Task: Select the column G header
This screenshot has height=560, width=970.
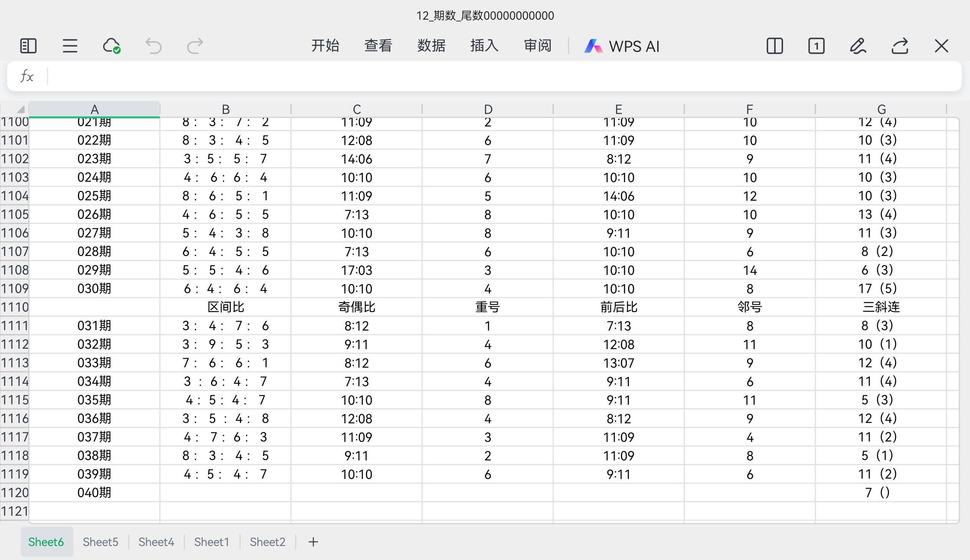Action: coord(881,109)
